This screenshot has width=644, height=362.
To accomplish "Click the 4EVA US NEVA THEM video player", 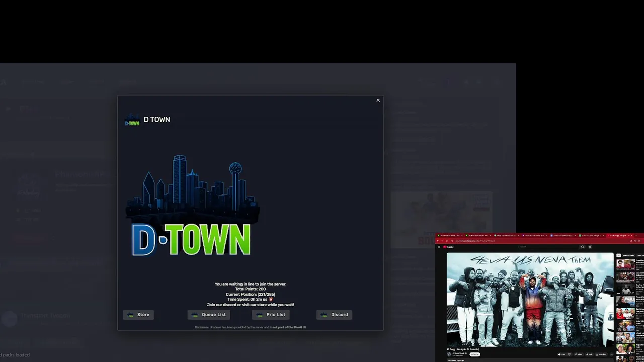I will tap(530, 300).
